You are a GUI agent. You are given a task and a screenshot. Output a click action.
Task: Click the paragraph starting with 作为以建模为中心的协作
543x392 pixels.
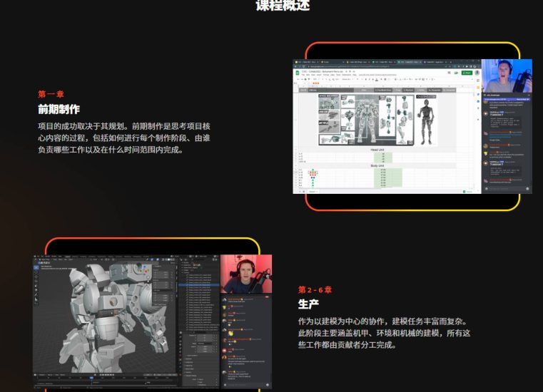(384, 333)
